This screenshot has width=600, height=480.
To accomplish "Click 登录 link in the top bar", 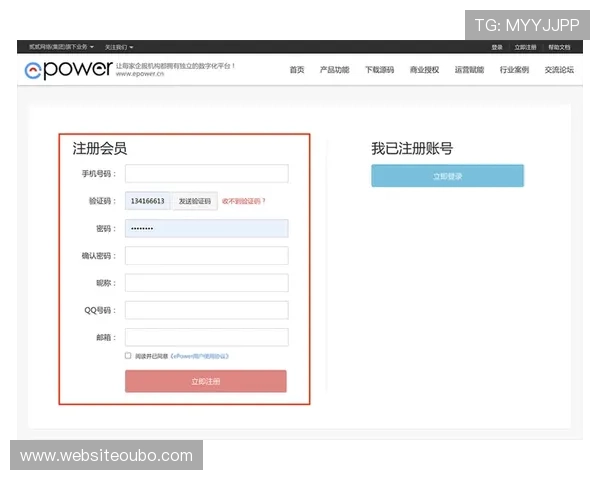I will pyautogui.click(x=497, y=47).
